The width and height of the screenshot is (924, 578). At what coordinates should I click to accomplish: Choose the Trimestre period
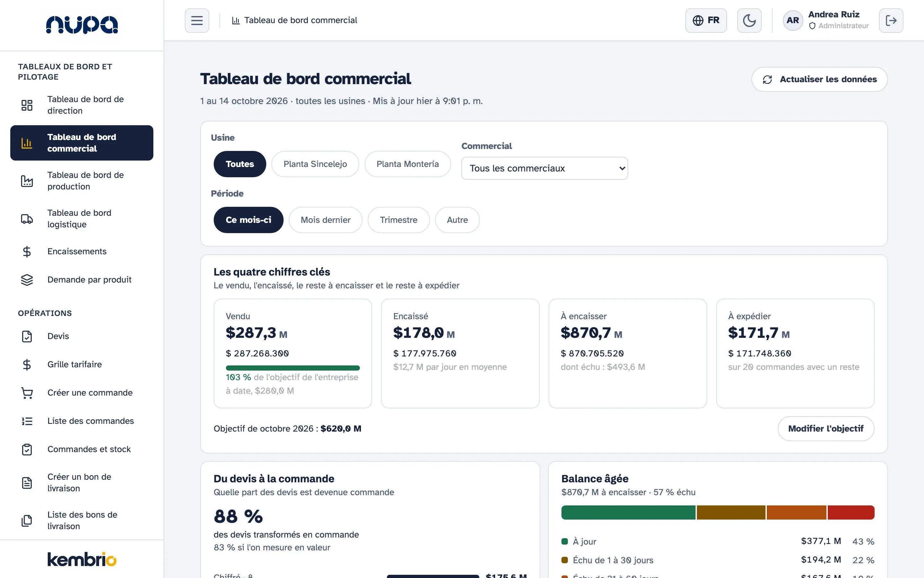click(398, 220)
